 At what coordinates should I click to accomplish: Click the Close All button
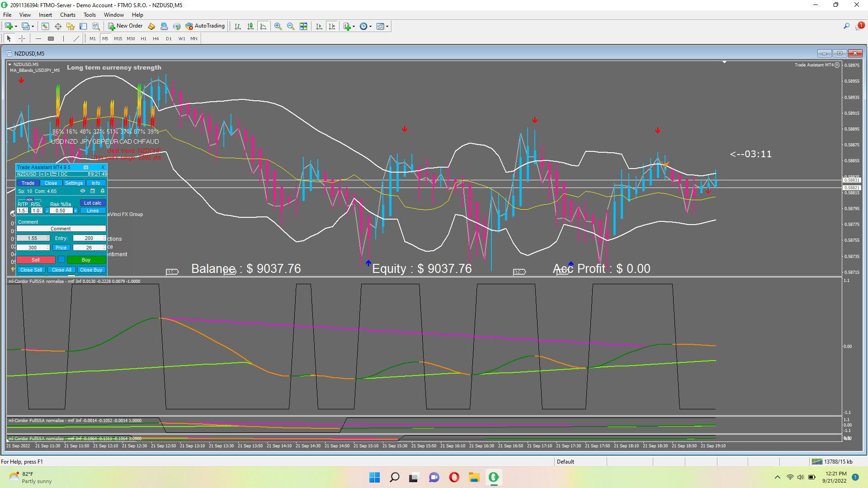(x=61, y=270)
